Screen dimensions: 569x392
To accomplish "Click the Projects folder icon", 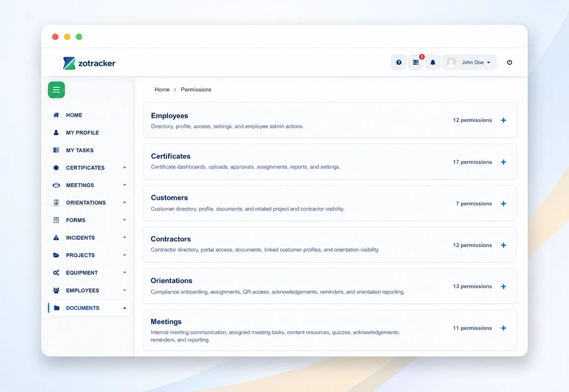I will pos(56,255).
